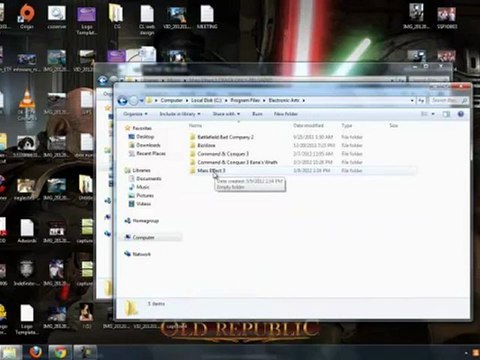
Task: Click Computer in the navigation pane
Action: [143, 237]
